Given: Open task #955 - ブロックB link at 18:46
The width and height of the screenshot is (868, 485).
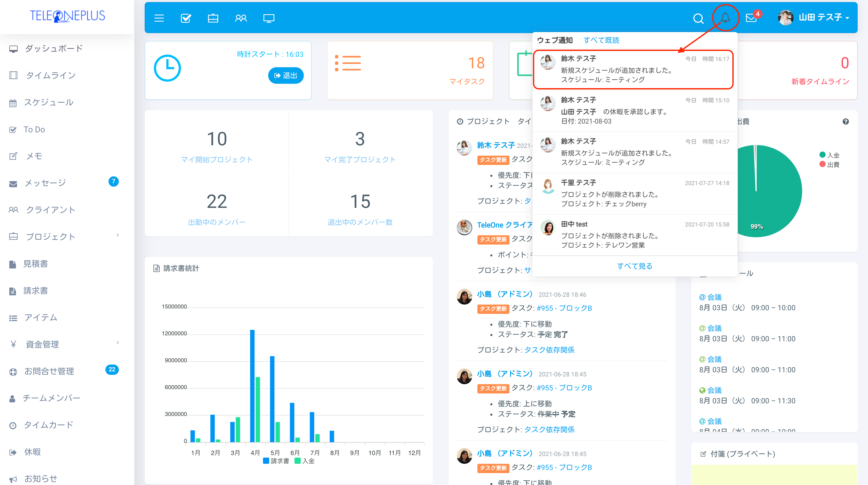Looking at the screenshot, I should pyautogui.click(x=564, y=308).
